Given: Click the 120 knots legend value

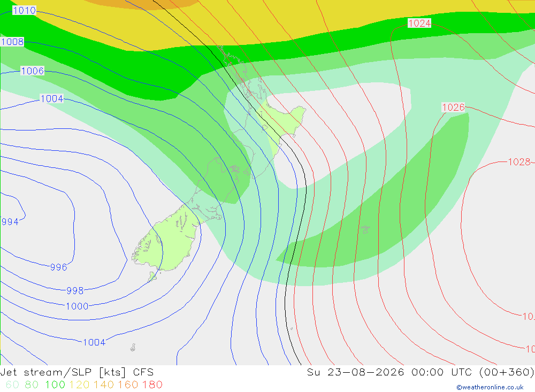Looking at the screenshot, I should 80,385.
